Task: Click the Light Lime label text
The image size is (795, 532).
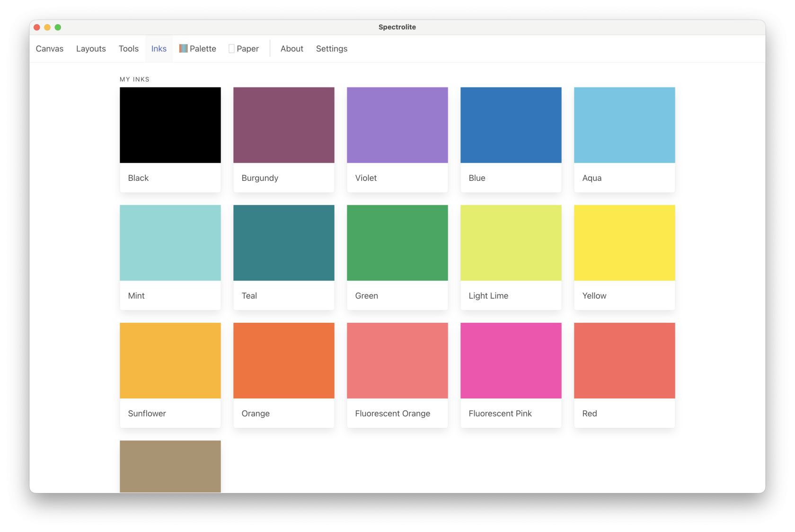Action: click(488, 296)
